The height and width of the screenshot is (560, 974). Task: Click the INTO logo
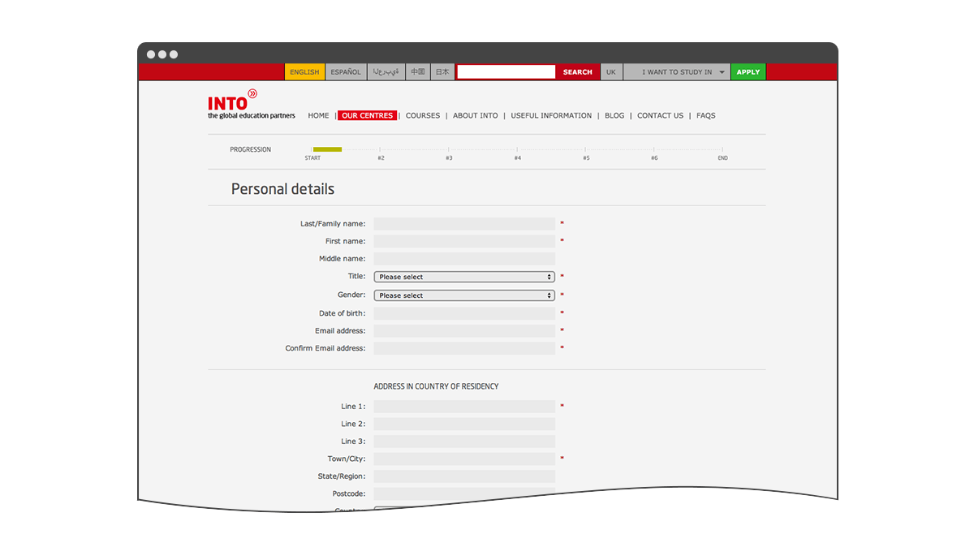(x=251, y=104)
